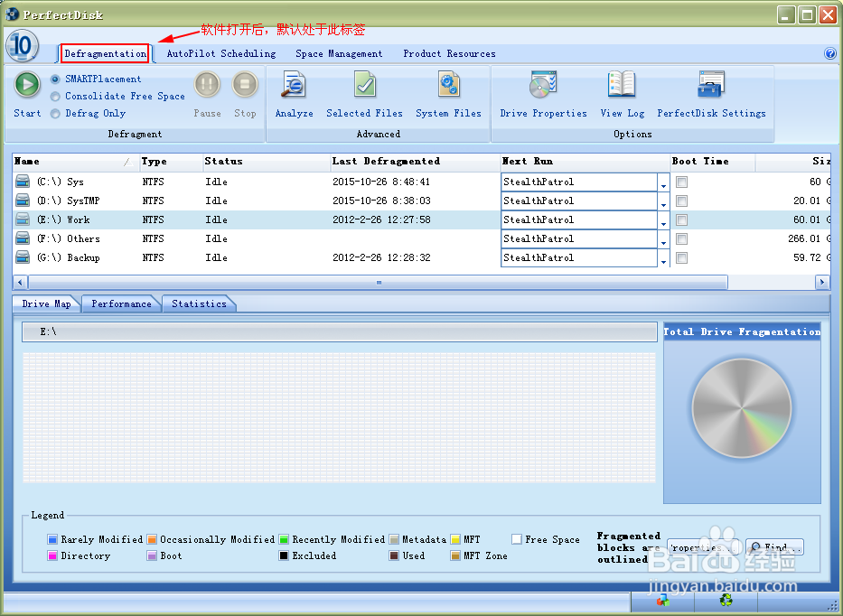Viewport: 843px width, 616px height.
Task: Check Boot Time box for F:\ Others
Action: point(681,238)
